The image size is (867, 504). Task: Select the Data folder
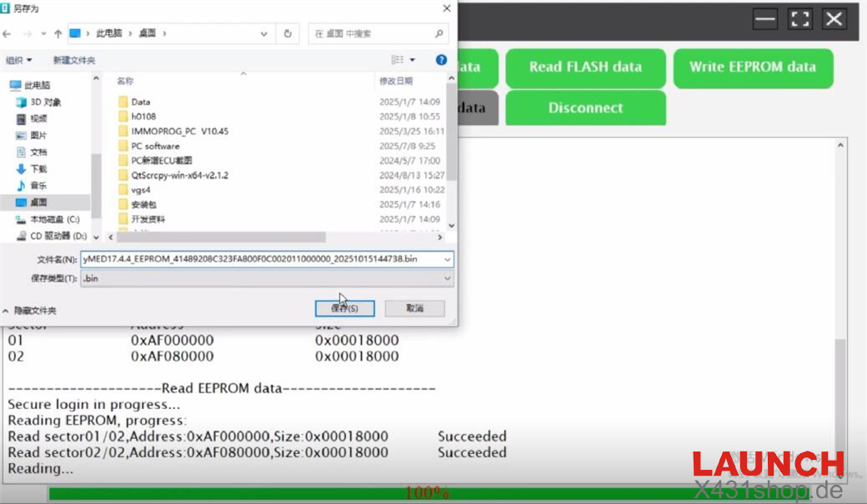[140, 102]
